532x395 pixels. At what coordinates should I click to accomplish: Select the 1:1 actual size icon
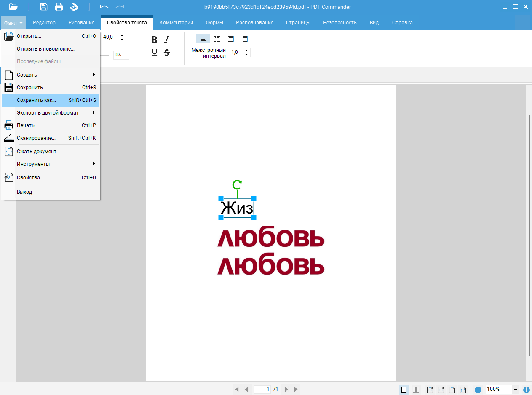pyautogui.click(x=463, y=390)
